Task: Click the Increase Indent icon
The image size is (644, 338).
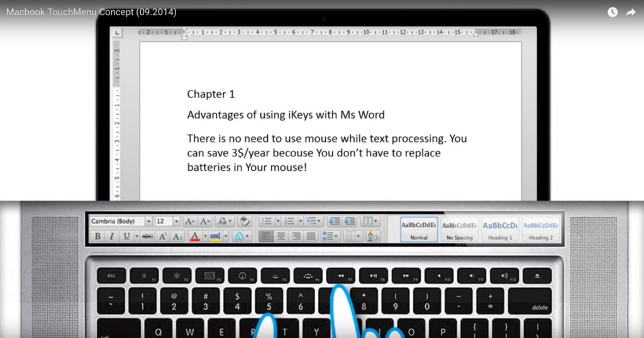Action: (x=349, y=222)
